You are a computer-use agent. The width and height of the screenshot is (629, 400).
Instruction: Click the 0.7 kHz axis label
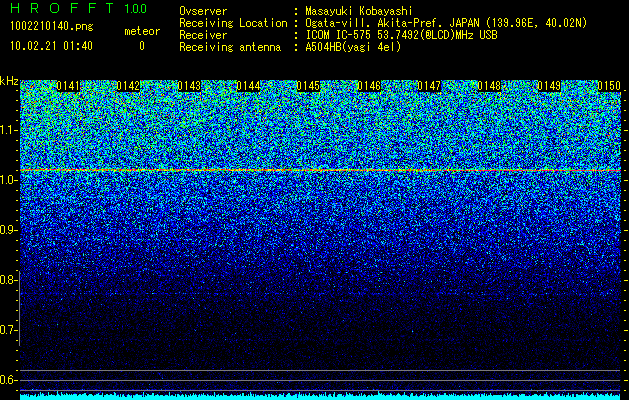point(9,330)
